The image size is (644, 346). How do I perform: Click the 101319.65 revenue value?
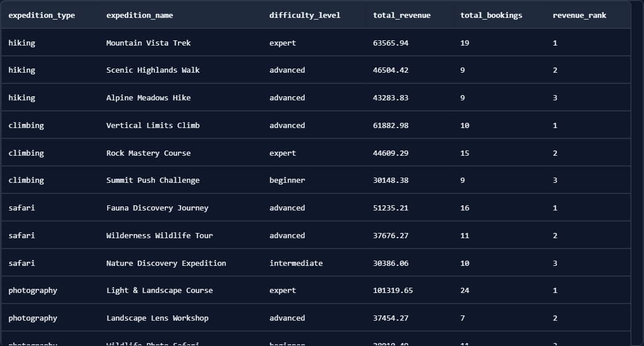click(393, 291)
